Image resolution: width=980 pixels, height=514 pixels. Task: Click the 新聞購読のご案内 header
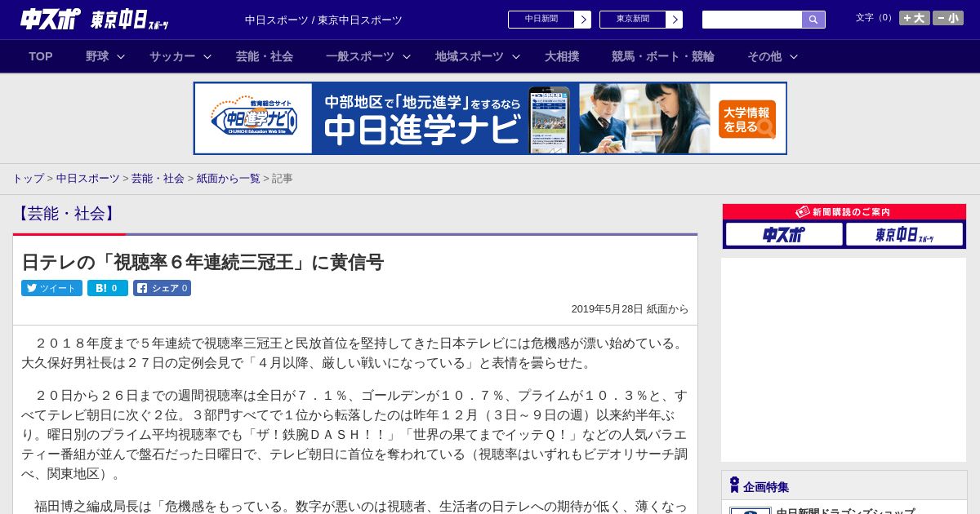[x=844, y=212]
